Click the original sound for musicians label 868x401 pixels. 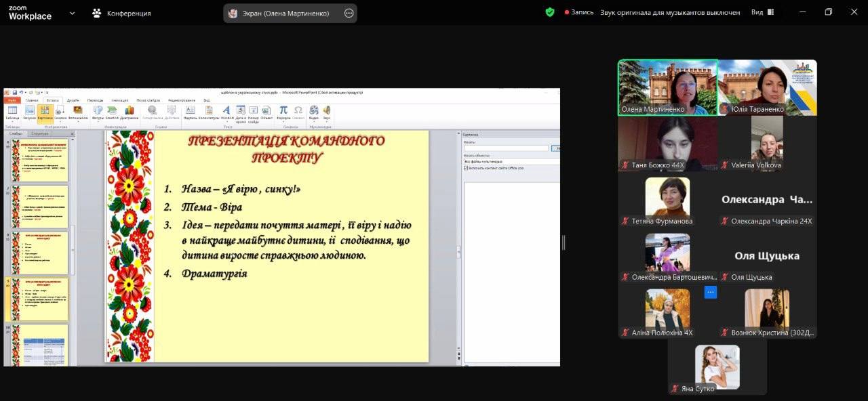670,12
